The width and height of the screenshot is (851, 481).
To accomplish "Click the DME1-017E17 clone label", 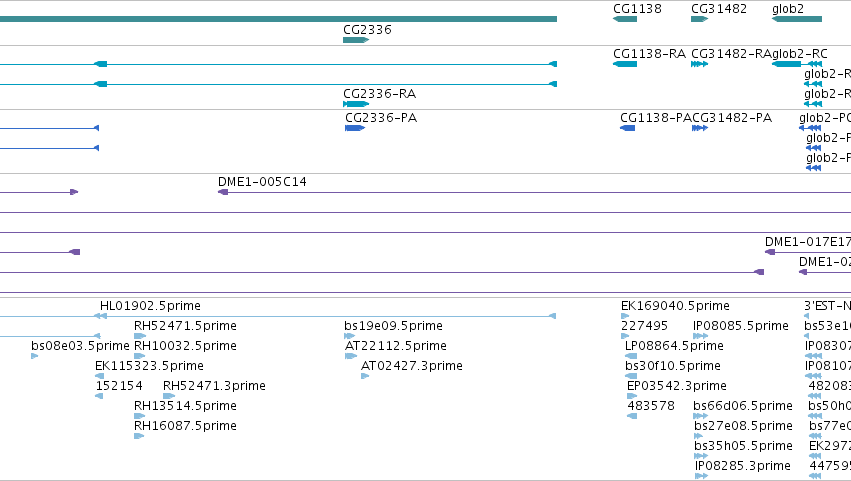I will (x=808, y=242).
